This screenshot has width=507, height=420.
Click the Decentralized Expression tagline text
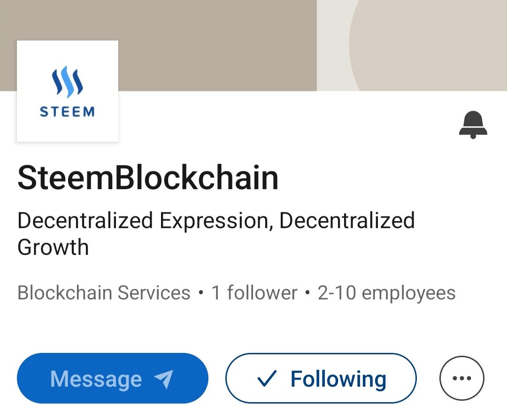coord(216,233)
